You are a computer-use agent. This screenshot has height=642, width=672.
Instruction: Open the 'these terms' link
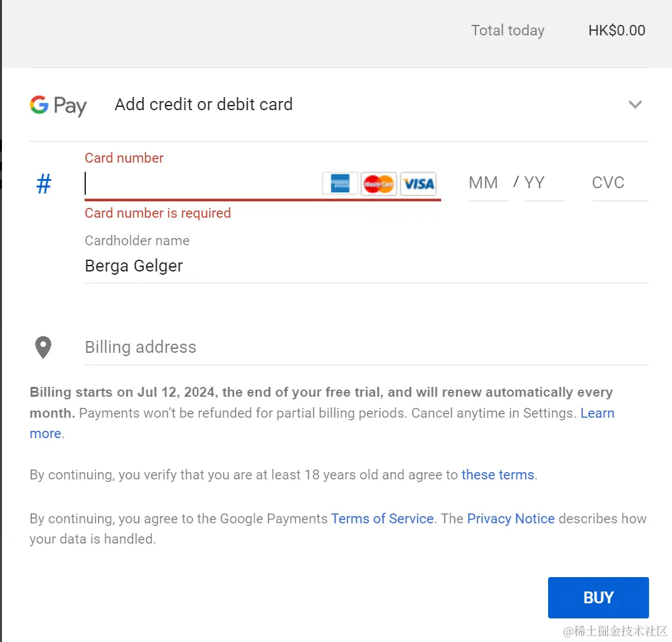tap(498, 475)
